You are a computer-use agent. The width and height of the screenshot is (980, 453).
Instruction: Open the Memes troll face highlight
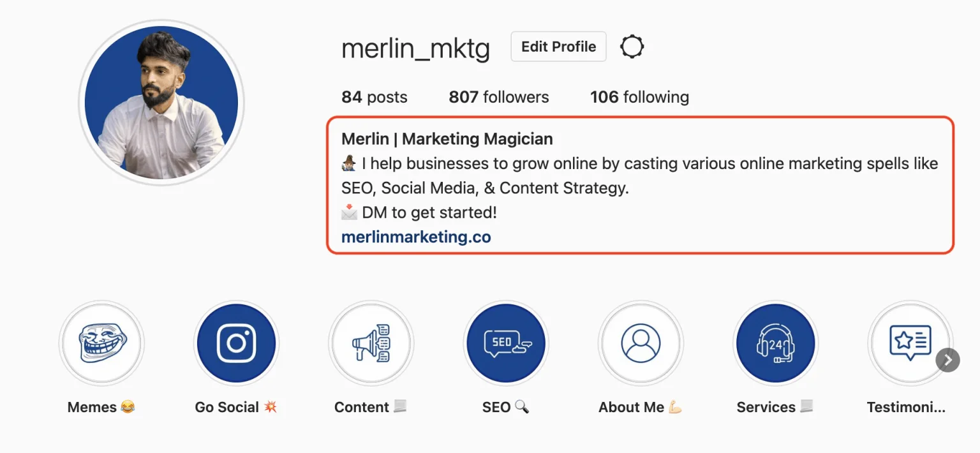pos(101,343)
